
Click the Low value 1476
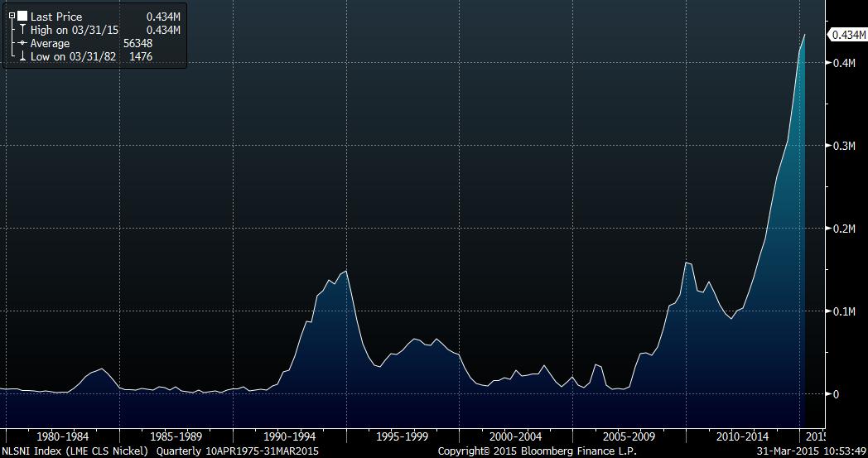pyautogui.click(x=141, y=56)
